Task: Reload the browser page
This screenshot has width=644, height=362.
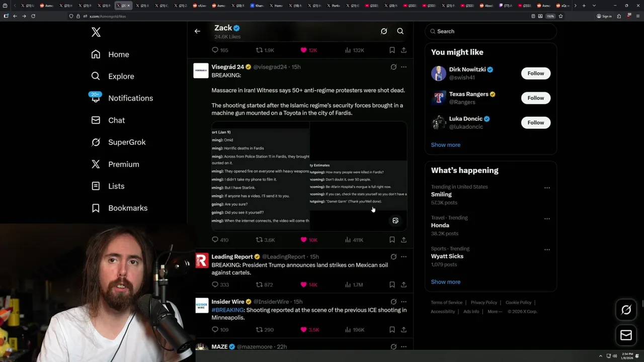Action: (33, 16)
